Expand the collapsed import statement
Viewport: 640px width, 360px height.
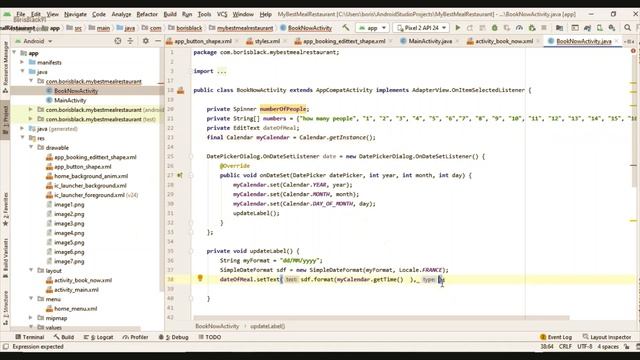(x=221, y=71)
